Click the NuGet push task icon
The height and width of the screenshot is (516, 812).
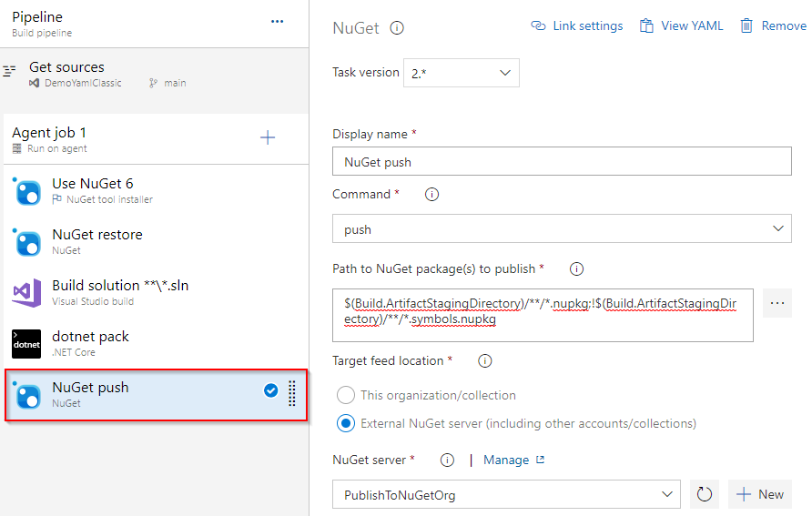tap(27, 395)
